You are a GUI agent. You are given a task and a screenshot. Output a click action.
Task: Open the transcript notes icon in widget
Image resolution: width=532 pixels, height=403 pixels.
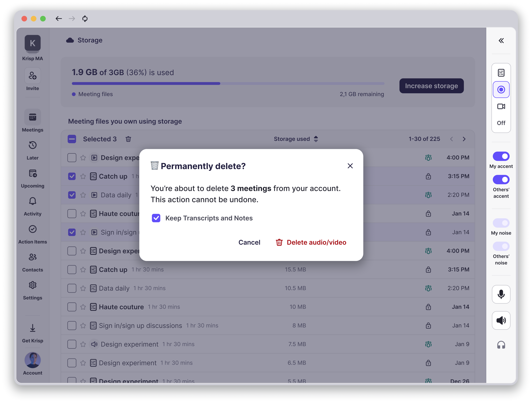(501, 73)
